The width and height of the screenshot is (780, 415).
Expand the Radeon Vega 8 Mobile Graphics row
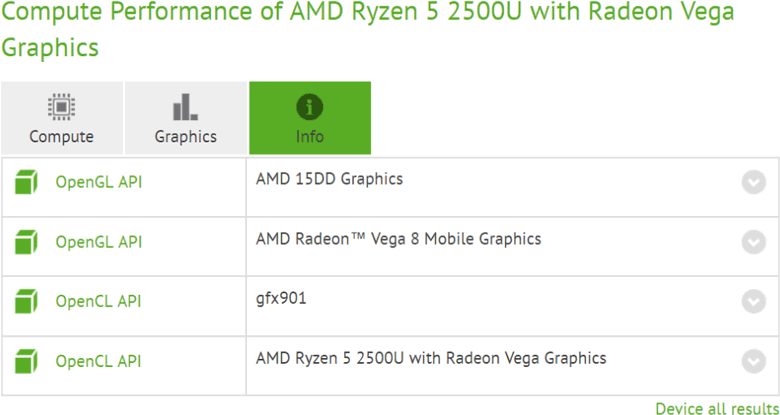753,242
